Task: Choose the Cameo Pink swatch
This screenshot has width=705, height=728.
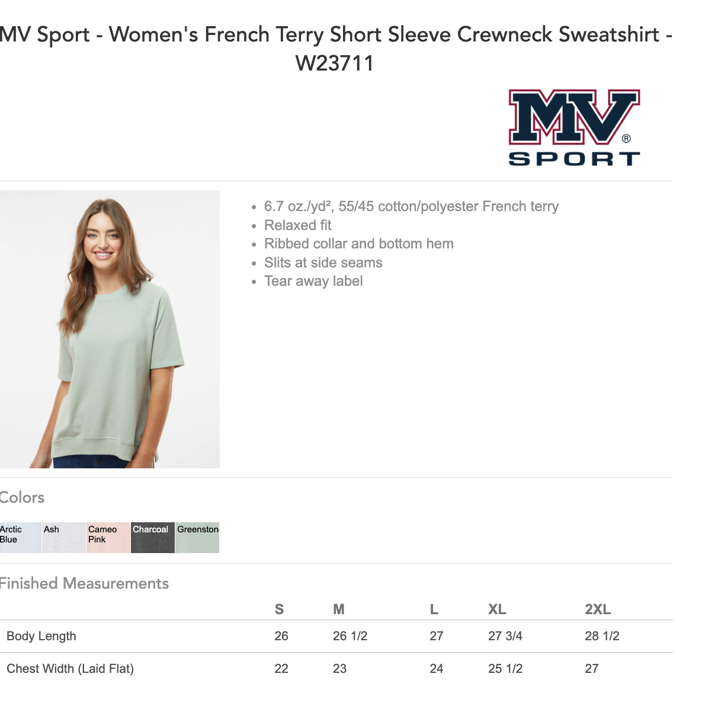Action: [108, 538]
